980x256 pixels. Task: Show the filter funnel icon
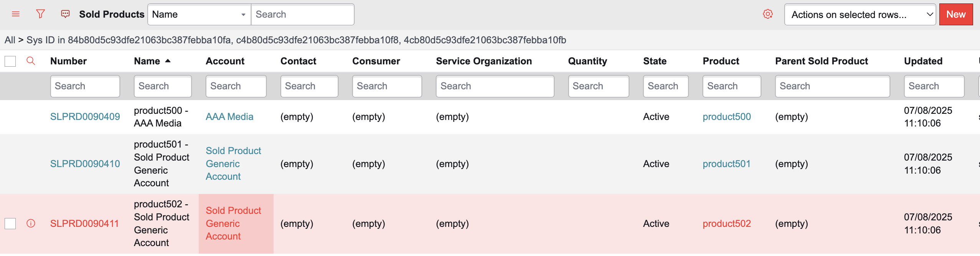tap(40, 14)
